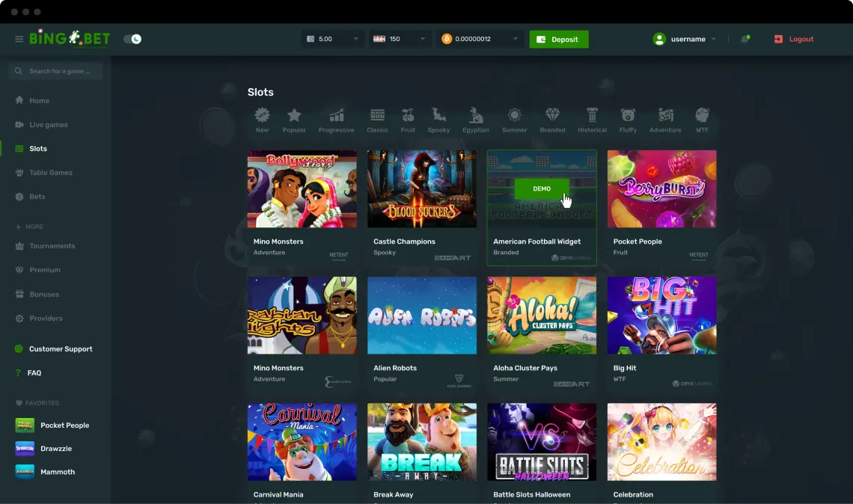The width and height of the screenshot is (853, 504).
Task: Open the Celebration game thumbnail
Action: pos(662,442)
